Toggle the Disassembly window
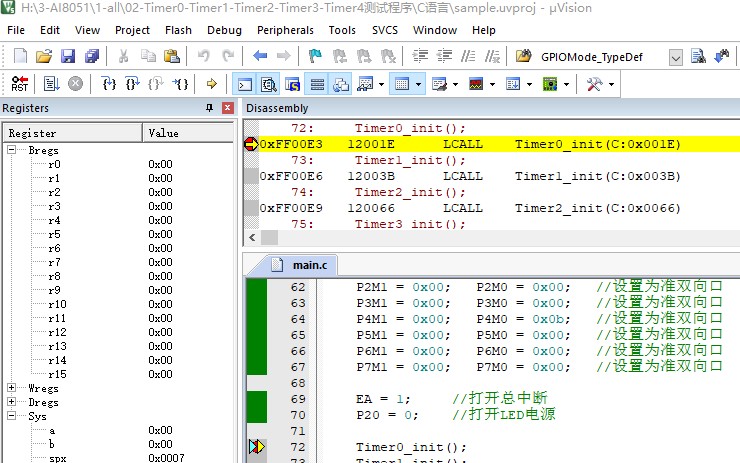This screenshot has height=463, width=740. click(269, 84)
